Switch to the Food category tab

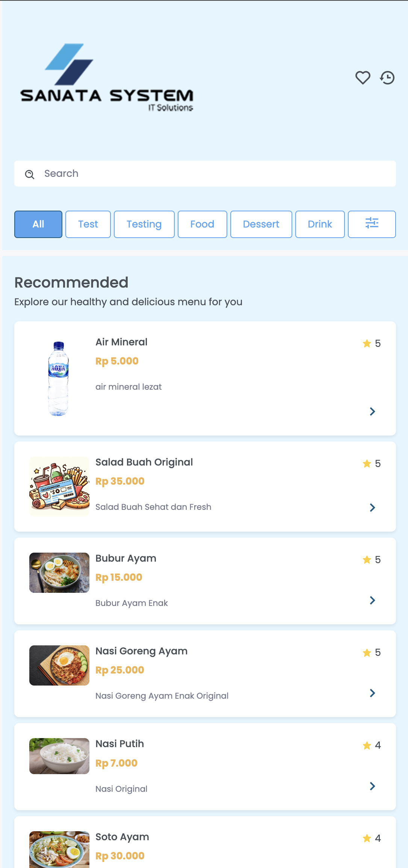pos(202,224)
